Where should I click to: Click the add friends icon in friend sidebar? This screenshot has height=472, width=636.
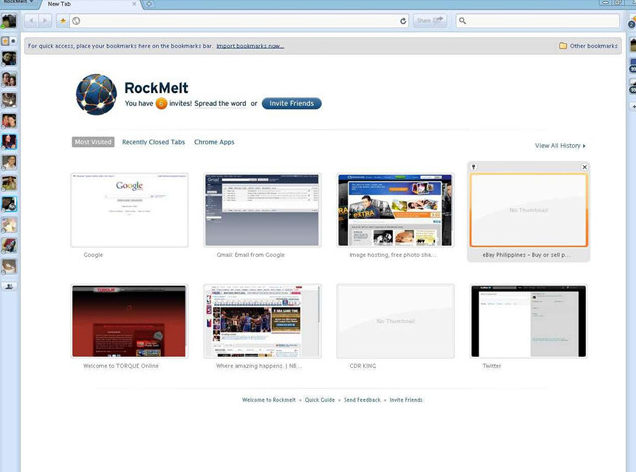9,286
